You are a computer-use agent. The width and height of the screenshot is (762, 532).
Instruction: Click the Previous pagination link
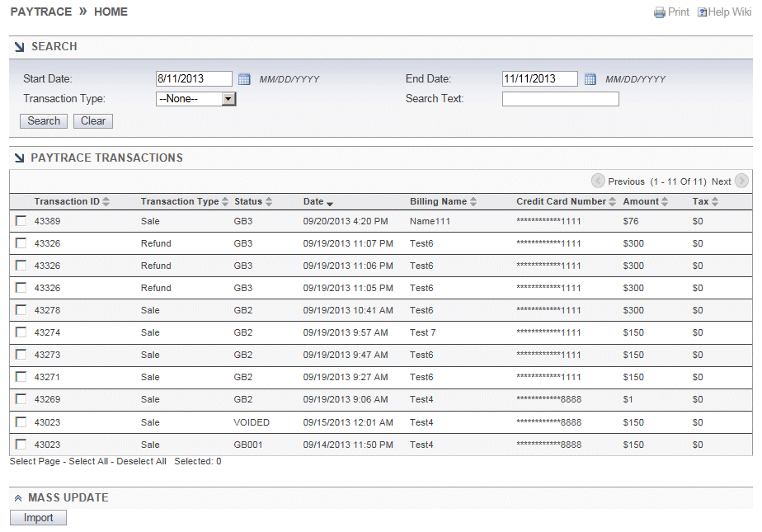(626, 181)
